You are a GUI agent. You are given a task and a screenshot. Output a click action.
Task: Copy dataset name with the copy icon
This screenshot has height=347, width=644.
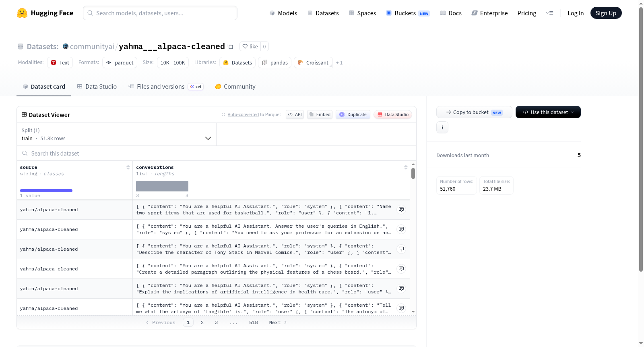pyautogui.click(x=230, y=46)
